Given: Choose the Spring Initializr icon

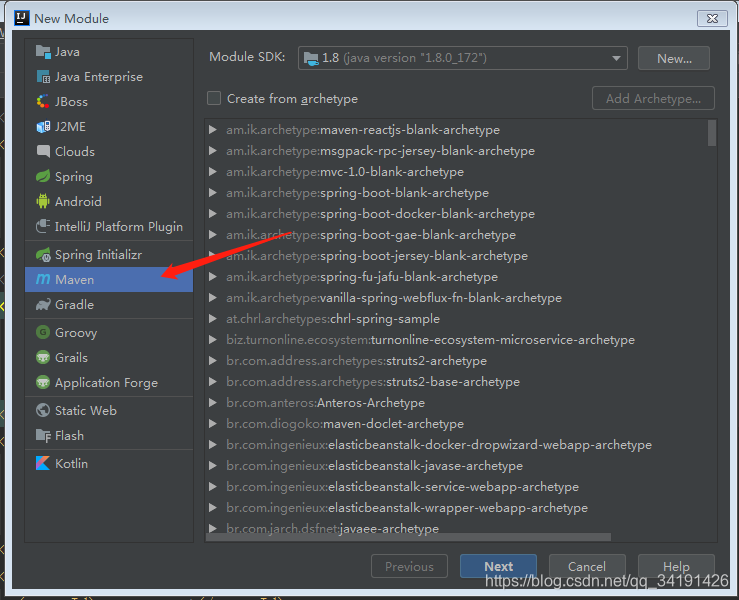Looking at the screenshot, I should [x=43, y=255].
